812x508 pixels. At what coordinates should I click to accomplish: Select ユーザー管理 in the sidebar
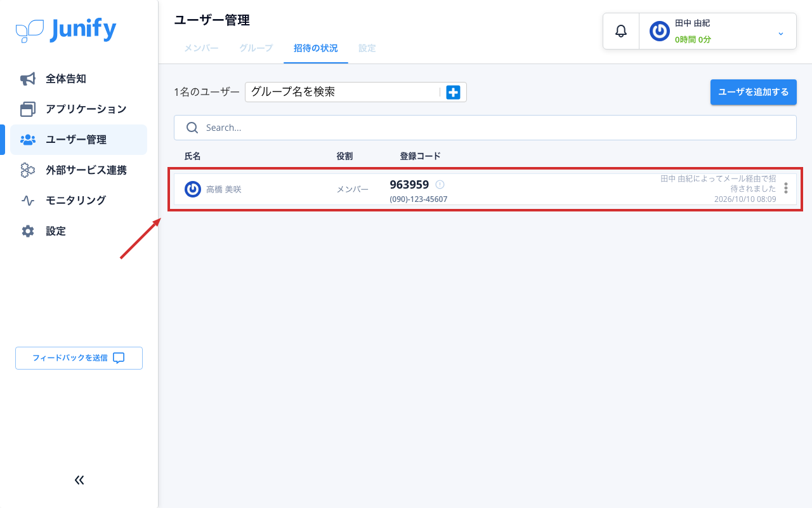(79, 140)
